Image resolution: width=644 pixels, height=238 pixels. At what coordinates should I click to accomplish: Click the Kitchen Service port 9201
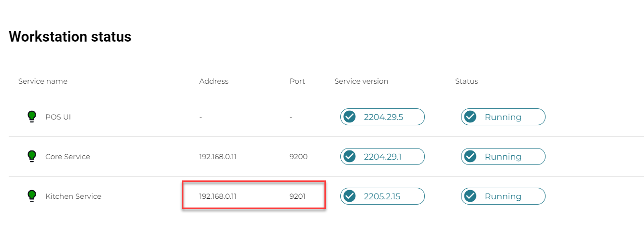click(x=297, y=196)
